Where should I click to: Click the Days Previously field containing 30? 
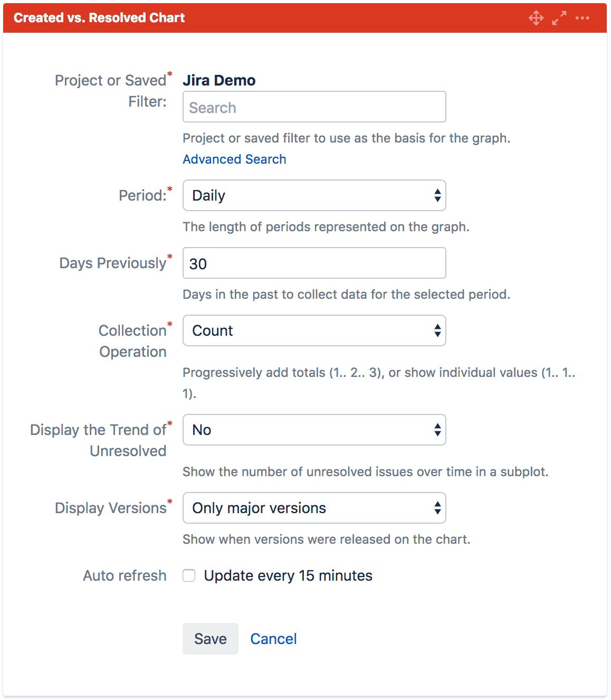pos(314,263)
